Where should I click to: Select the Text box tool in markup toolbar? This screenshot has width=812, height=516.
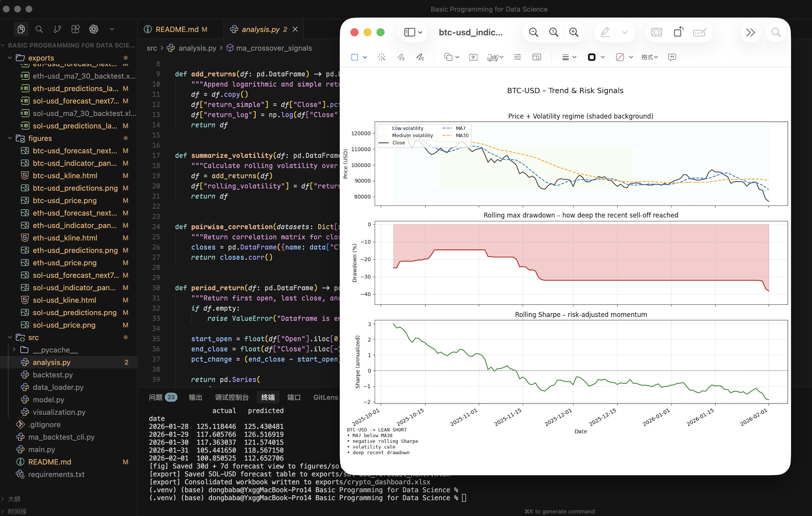point(473,57)
